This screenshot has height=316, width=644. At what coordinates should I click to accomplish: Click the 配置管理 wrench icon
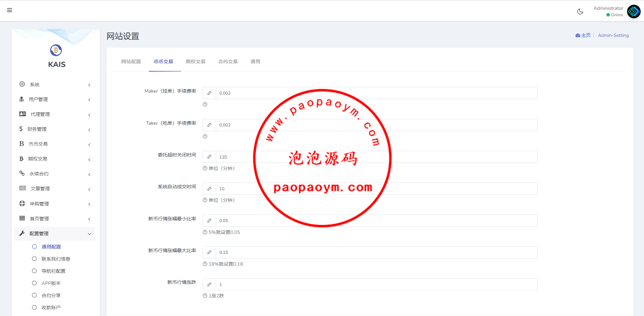click(x=22, y=233)
